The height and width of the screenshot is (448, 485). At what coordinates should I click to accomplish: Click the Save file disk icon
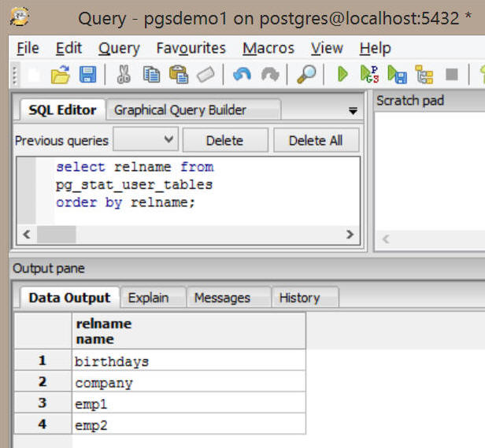point(87,75)
